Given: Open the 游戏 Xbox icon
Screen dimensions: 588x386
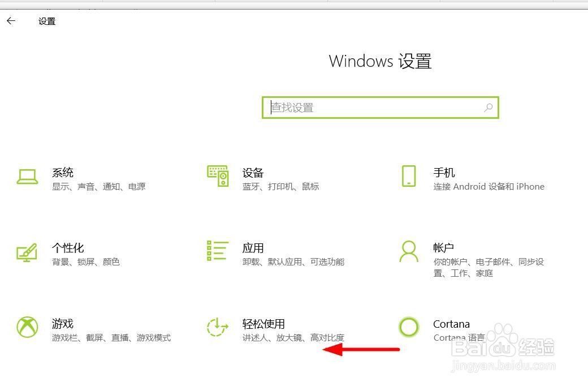Looking at the screenshot, I should coord(27,327).
